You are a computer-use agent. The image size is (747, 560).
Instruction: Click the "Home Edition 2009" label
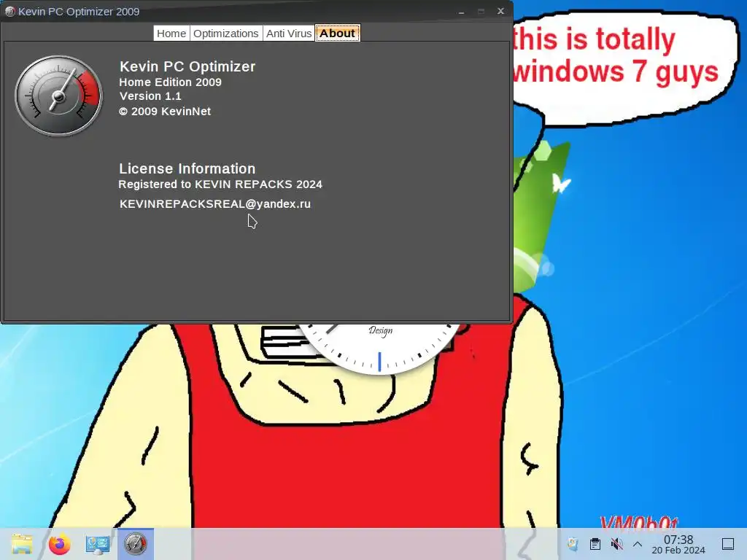click(x=170, y=82)
